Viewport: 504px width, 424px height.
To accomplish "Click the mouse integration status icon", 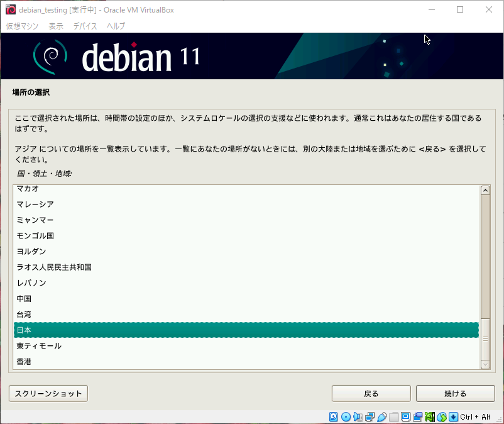I will click(x=442, y=417).
